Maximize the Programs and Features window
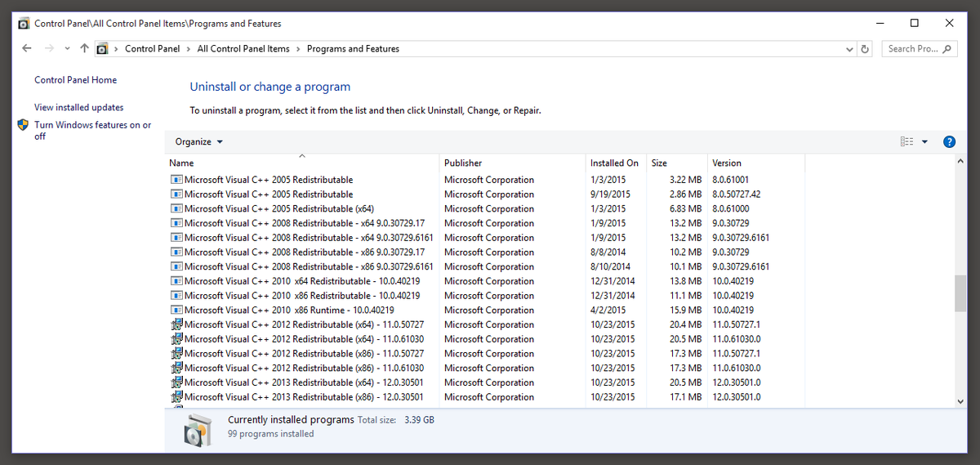980x465 pixels. pos(914,23)
